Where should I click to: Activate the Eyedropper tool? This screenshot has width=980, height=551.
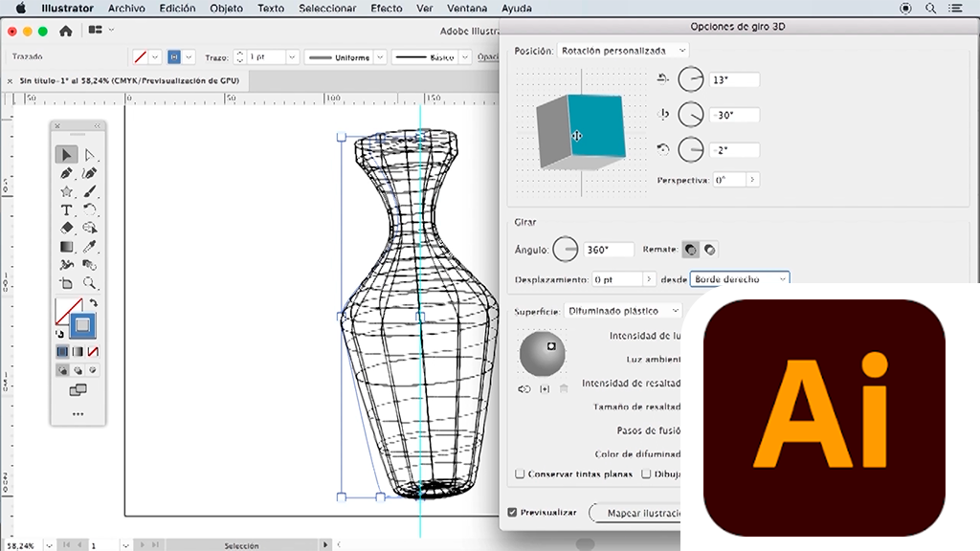89,247
